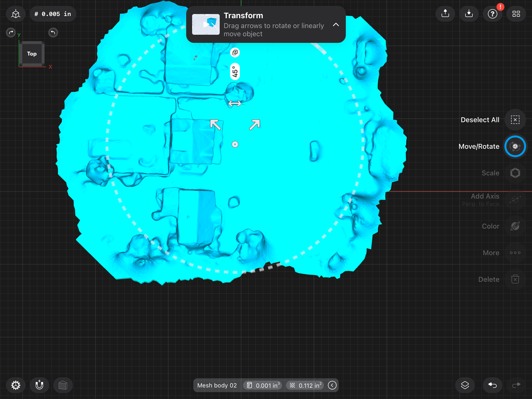Click the Delete trash icon
This screenshot has height=399, width=532.
(x=515, y=279)
